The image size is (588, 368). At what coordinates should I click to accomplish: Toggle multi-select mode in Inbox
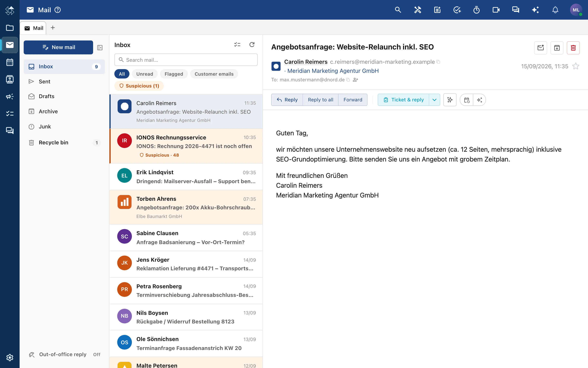tap(237, 45)
